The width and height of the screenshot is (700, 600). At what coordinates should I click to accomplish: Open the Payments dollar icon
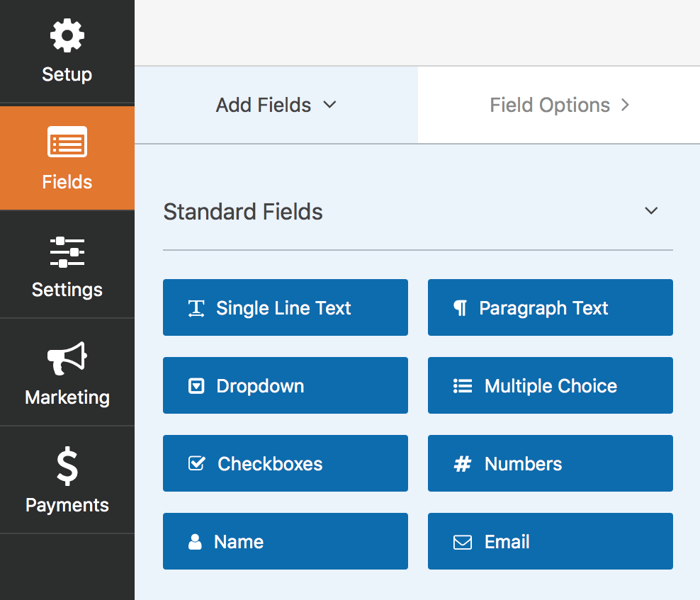point(67,466)
